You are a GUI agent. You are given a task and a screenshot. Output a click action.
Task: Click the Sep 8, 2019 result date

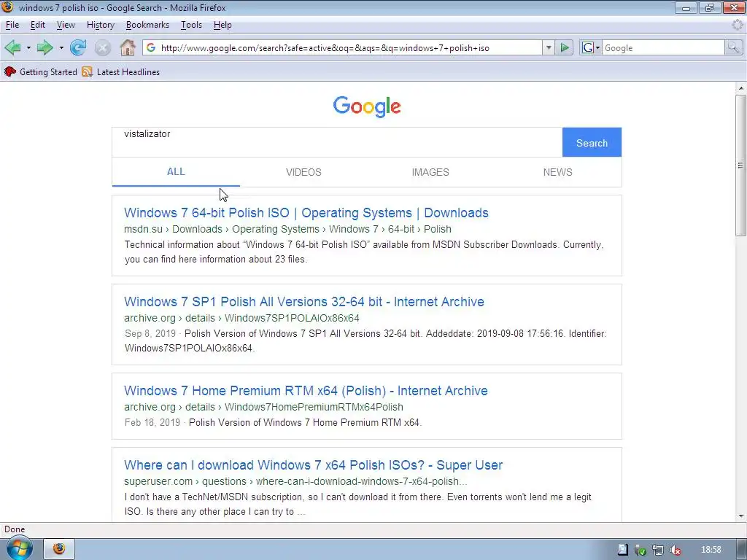150,333
